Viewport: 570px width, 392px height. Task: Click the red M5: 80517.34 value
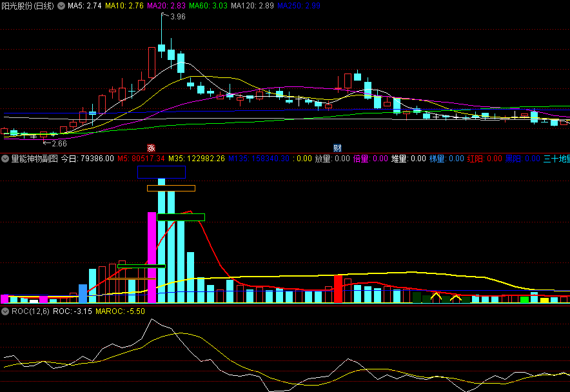[141, 159]
